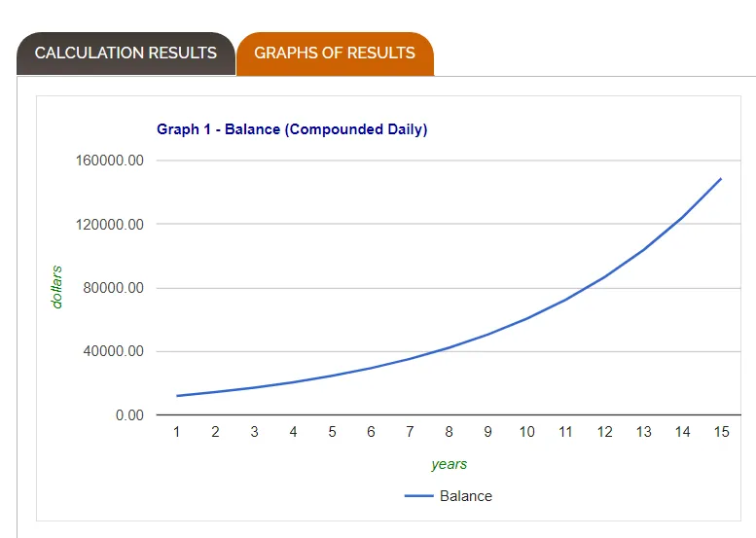
Task: Click the year 12 x-axis label
Action: coord(604,432)
